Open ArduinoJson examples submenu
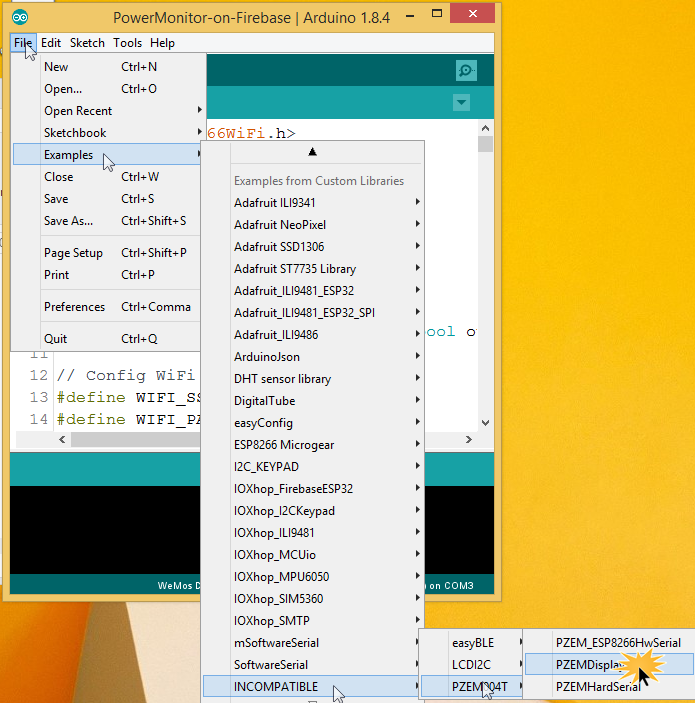 (x=313, y=357)
